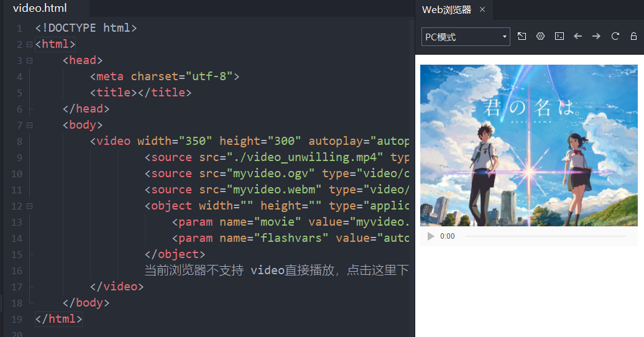Image resolution: width=644 pixels, height=337 pixels.
Task: Click the open-in-external-browser icon
Action: pos(522,37)
